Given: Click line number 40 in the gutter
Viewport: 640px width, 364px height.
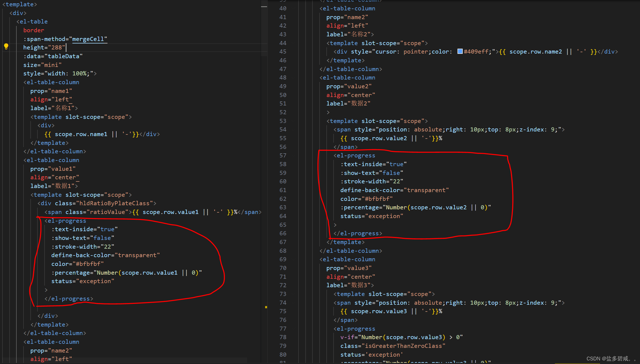Looking at the screenshot, I should pyautogui.click(x=283, y=8).
